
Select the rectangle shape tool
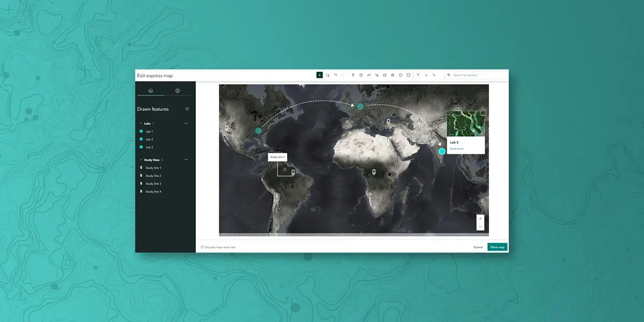click(408, 75)
